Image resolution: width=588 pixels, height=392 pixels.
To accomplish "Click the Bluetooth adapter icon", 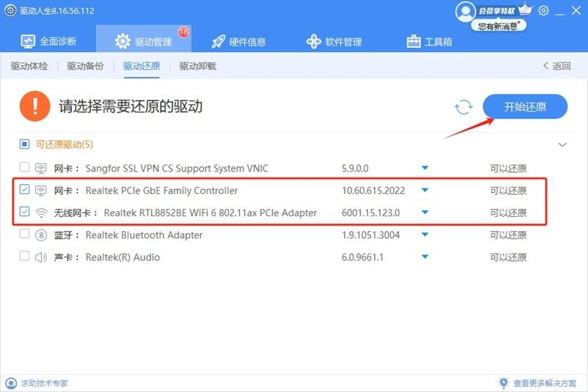I will coord(41,235).
